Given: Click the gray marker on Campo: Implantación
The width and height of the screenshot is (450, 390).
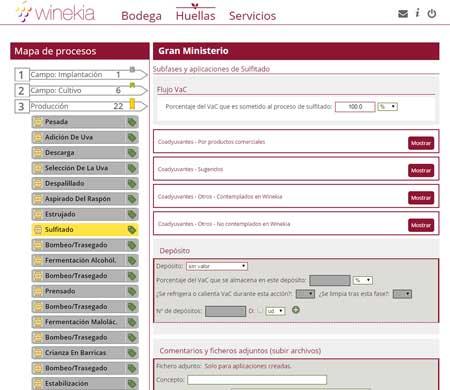Looking at the screenshot, I should (132, 69).
